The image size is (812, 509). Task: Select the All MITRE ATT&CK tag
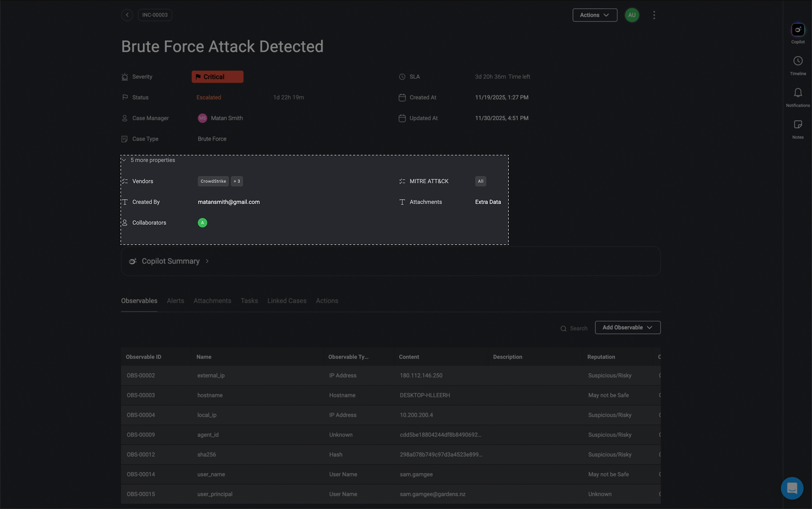pyautogui.click(x=480, y=181)
